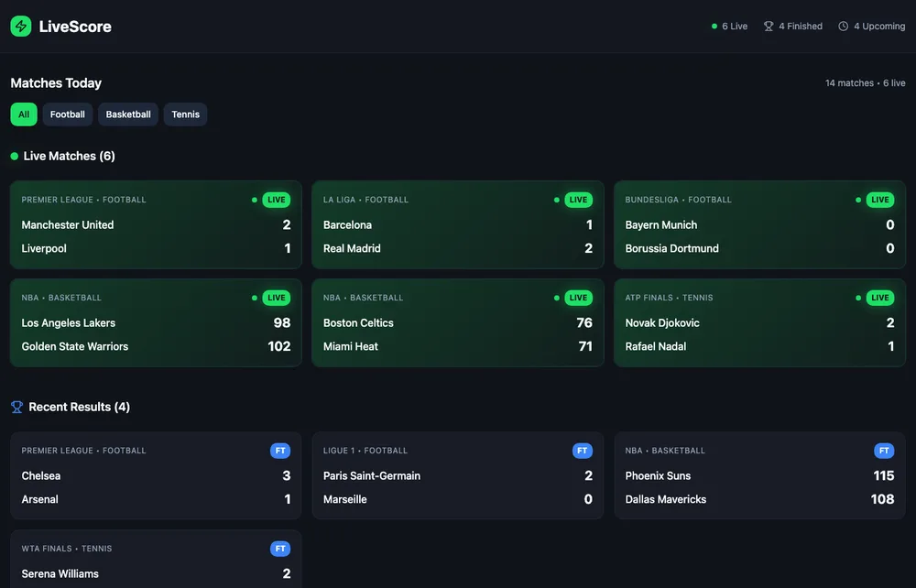Click LIVE badge on Boston Celtics card
The height and width of the screenshot is (588, 916).
click(x=578, y=298)
